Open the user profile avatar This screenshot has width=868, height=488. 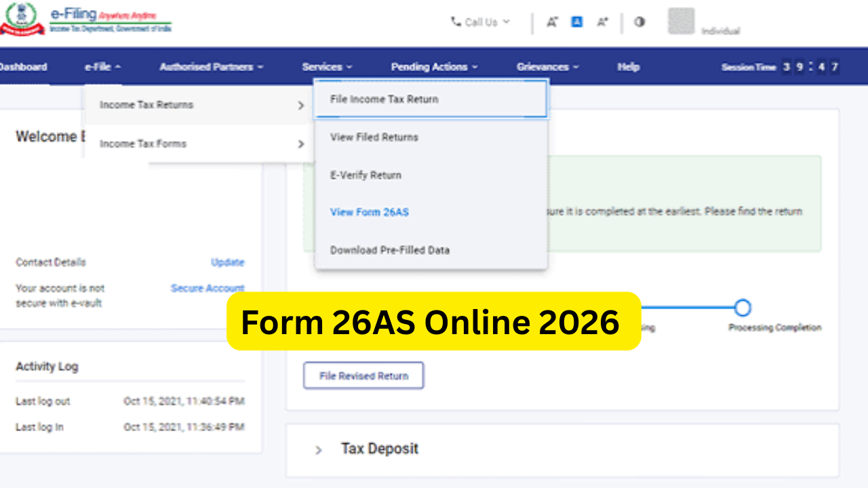point(682,21)
